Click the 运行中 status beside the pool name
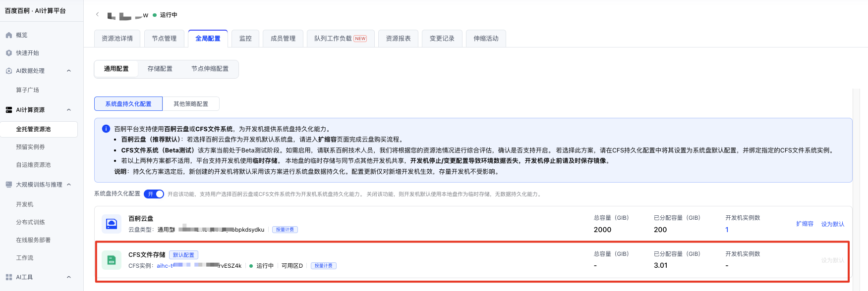Image resolution: width=868 pixels, height=291 pixels. [x=165, y=15]
